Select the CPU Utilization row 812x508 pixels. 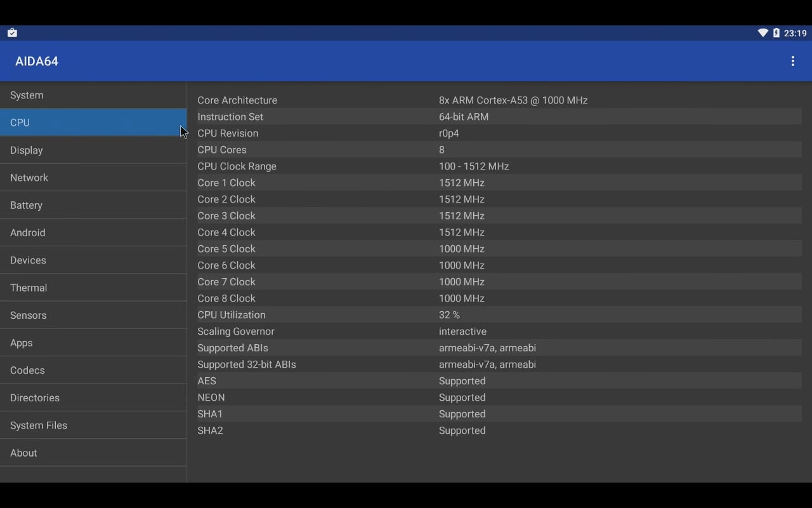(x=499, y=315)
